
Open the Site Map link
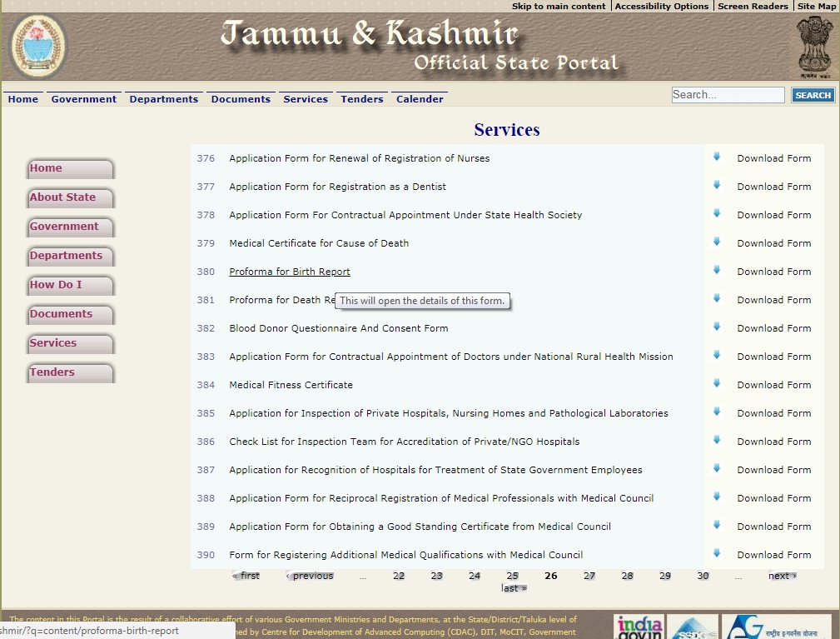[817, 6]
